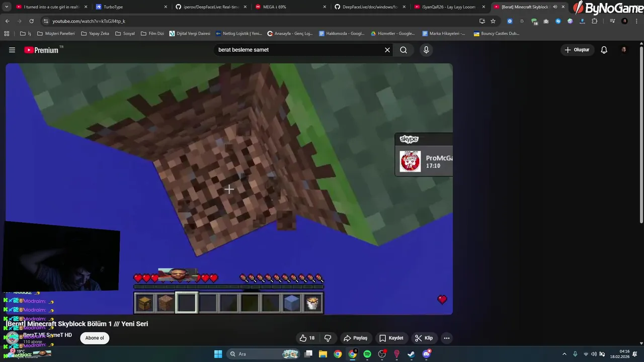The image size is (644, 362).
Task: Open the Marka Hikayeleri bookmark
Action: click(x=443, y=34)
